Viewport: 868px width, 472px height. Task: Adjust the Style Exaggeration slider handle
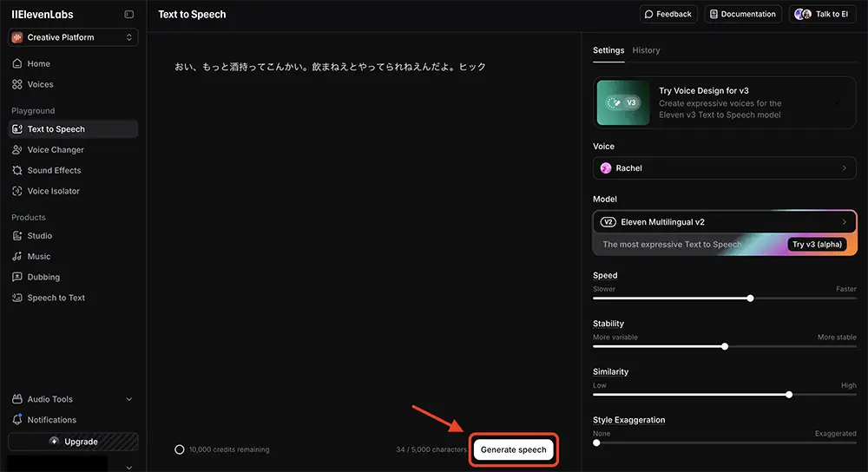(596, 442)
